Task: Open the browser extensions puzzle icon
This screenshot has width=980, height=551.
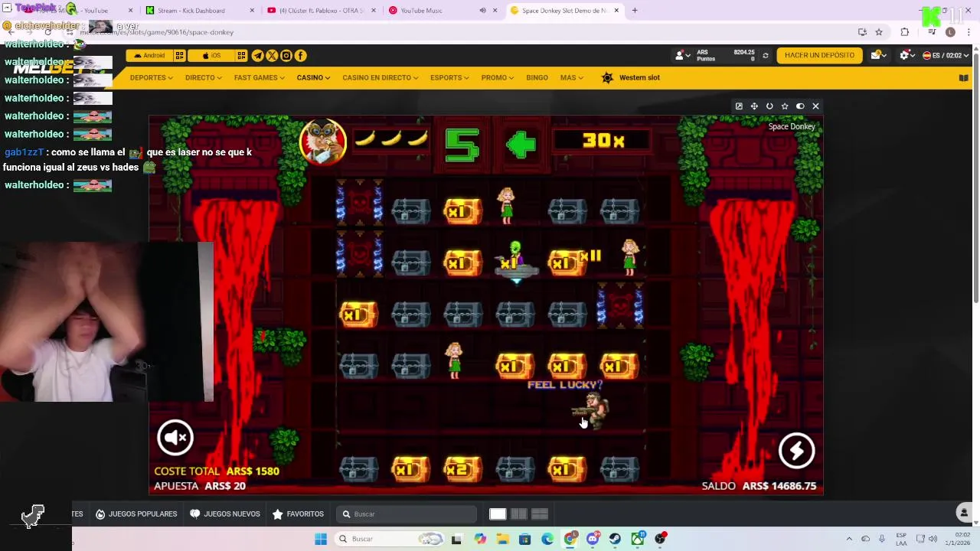Action: (x=905, y=32)
